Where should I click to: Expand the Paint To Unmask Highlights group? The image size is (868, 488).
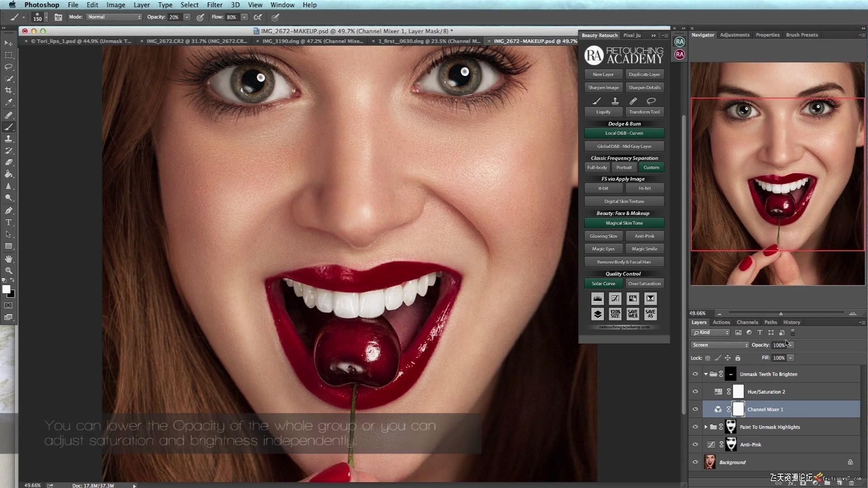point(706,427)
